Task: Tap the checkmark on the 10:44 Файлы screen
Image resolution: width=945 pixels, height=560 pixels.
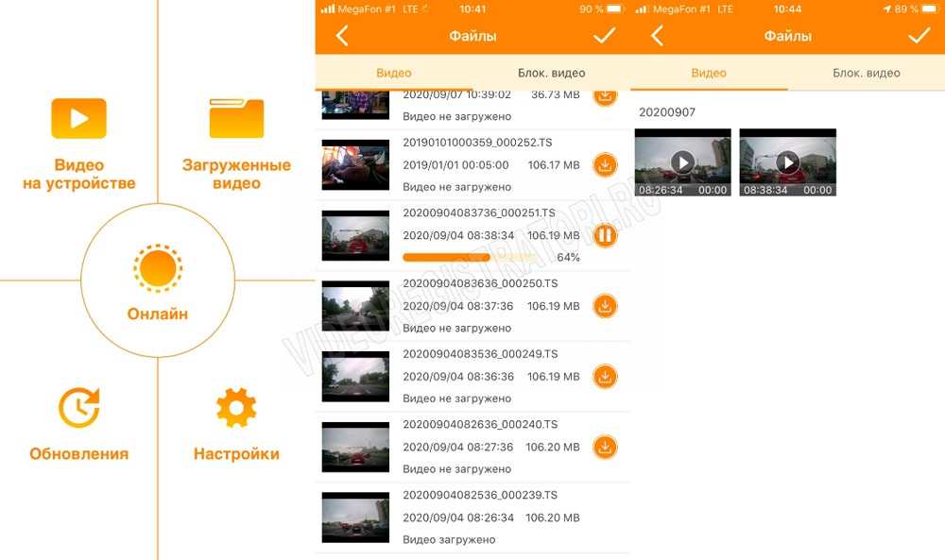Action: click(919, 36)
